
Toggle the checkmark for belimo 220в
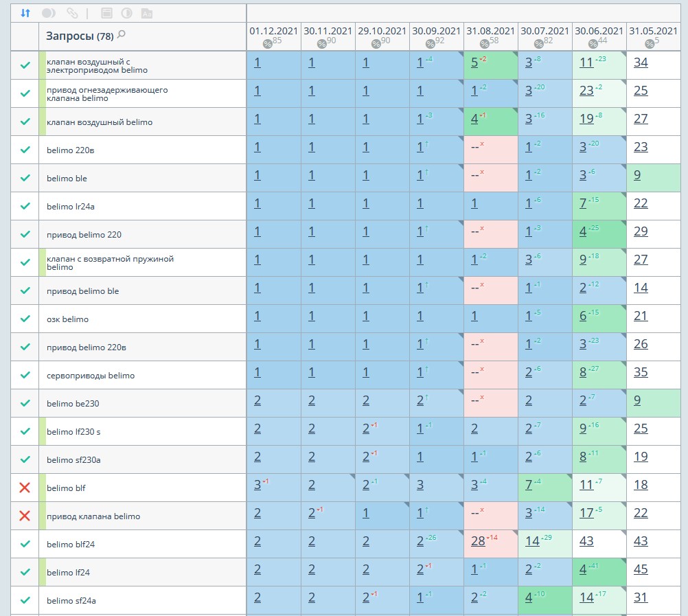pos(25,150)
